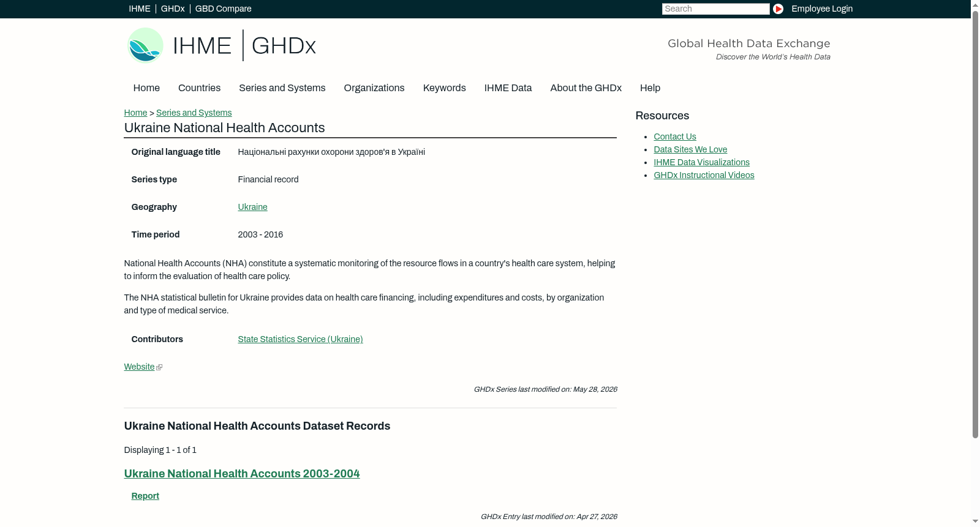Visit the series Website link
This screenshot has width=980, height=527.
139,367
